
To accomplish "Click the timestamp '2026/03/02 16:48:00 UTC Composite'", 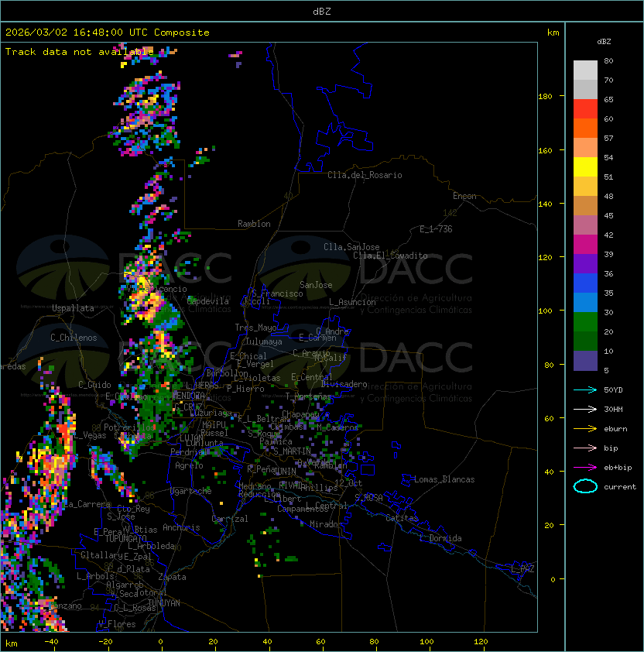I will click(x=108, y=33).
